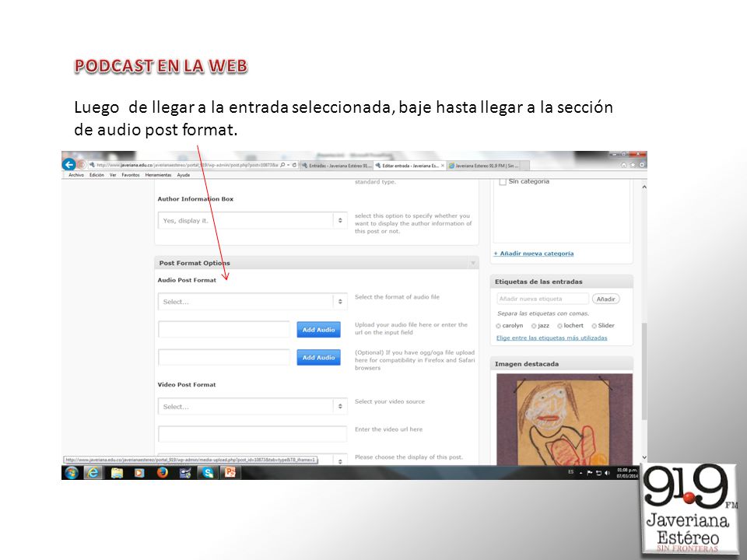Remove the 'lochert' tag via its X icon

(x=559, y=326)
